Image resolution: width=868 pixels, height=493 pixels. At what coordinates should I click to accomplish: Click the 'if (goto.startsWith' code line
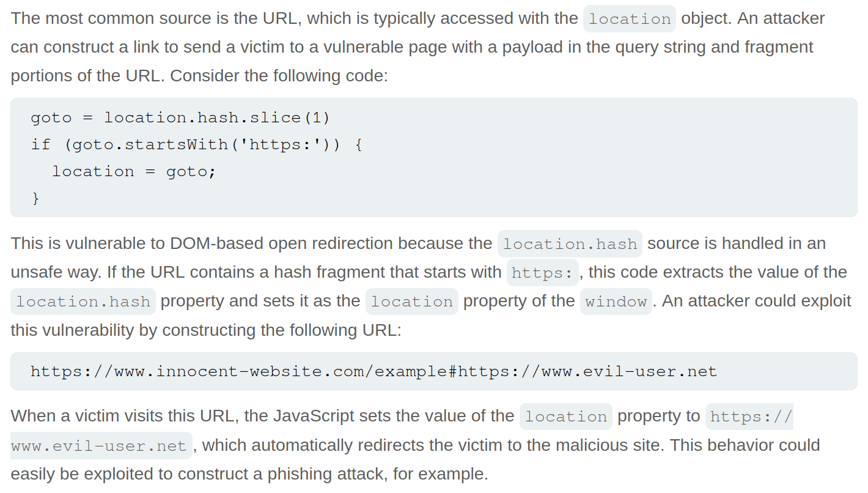pyautogui.click(x=196, y=144)
